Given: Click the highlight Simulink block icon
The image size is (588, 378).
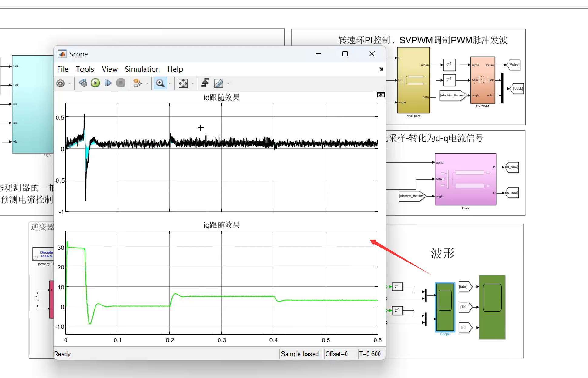Looking at the screenshot, I should coord(137,83).
